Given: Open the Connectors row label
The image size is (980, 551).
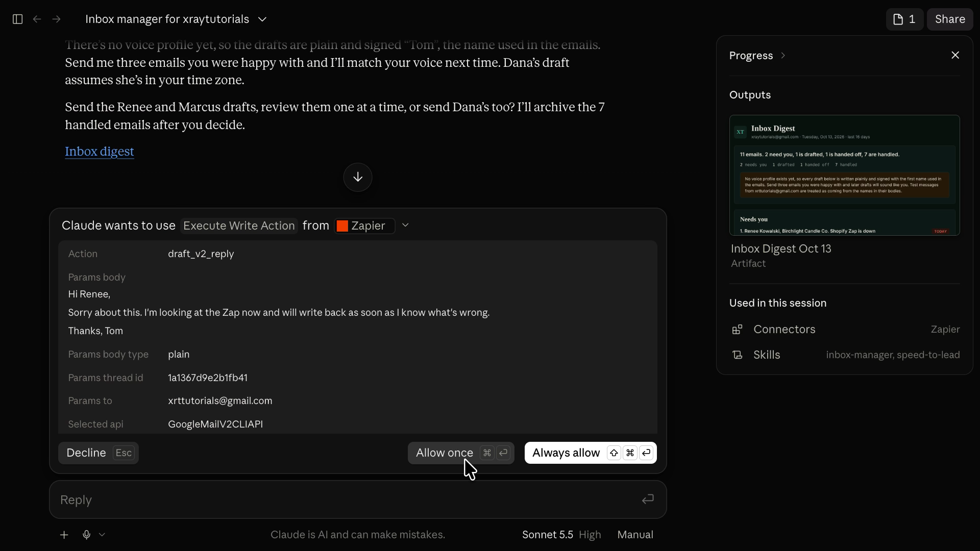Looking at the screenshot, I should (784, 330).
